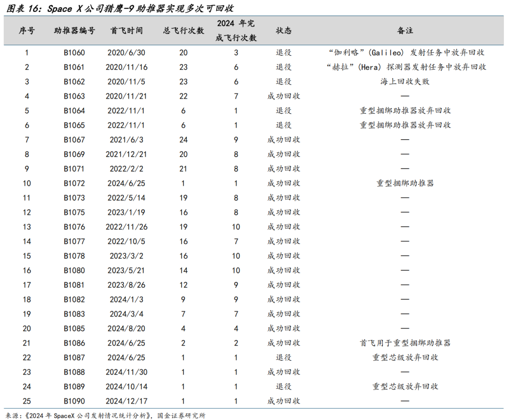Screen dimensions: 511x420
Task: Click the date 2021/6/3
Action: (126, 140)
